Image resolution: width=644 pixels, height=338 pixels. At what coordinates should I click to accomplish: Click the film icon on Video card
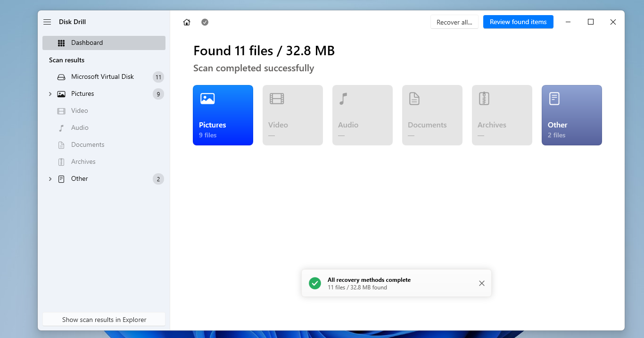(277, 99)
